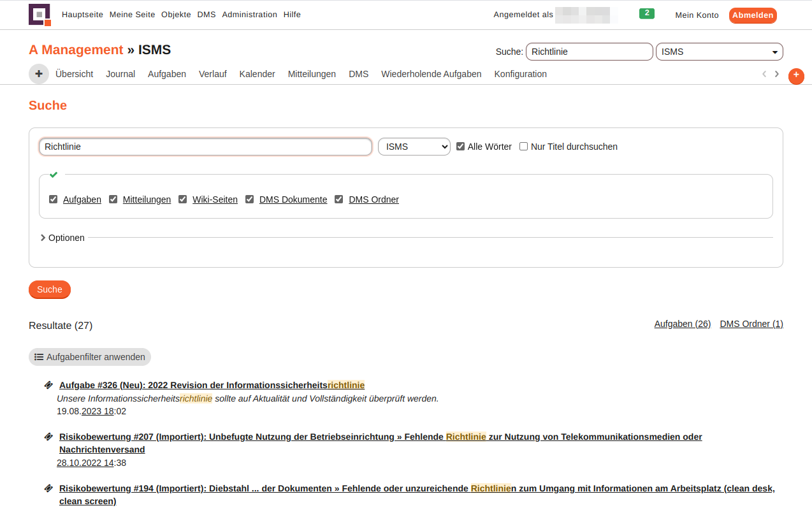This screenshot has width=812, height=508.
Task: Click the application logo in the header
Action: click(x=40, y=15)
